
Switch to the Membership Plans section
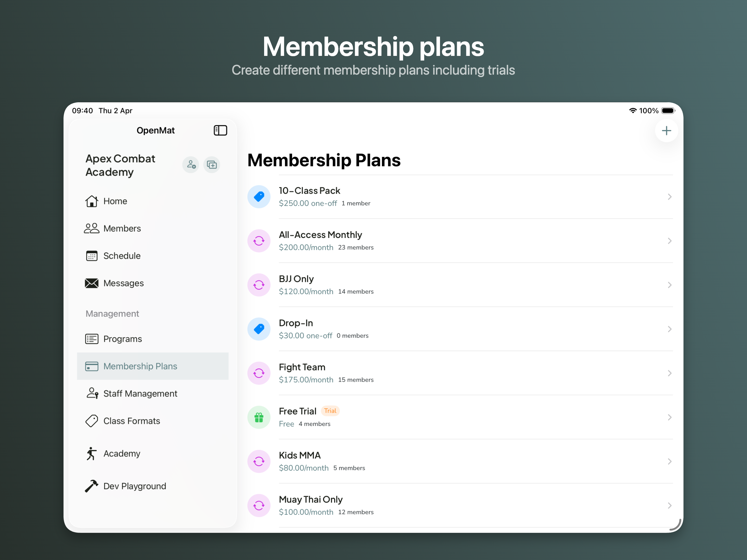coord(140,366)
